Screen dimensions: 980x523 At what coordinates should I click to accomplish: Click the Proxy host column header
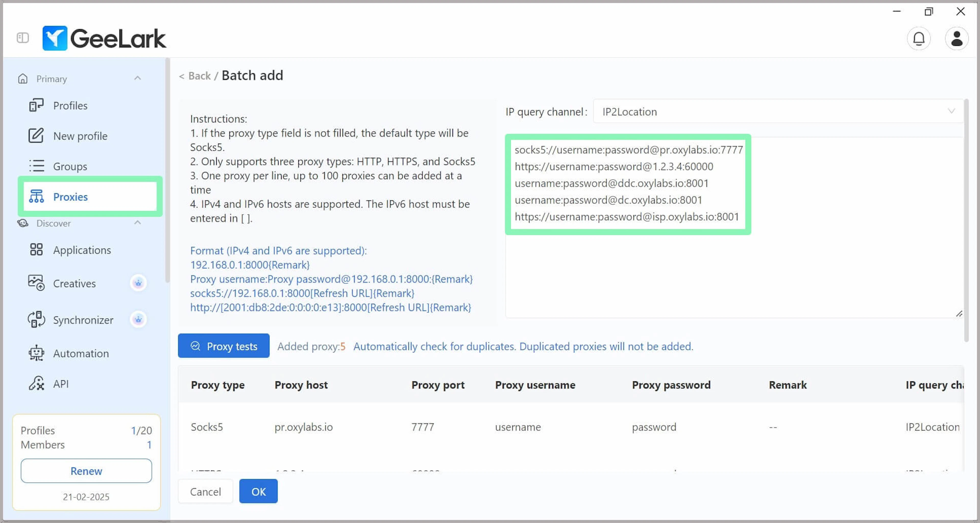pos(301,385)
